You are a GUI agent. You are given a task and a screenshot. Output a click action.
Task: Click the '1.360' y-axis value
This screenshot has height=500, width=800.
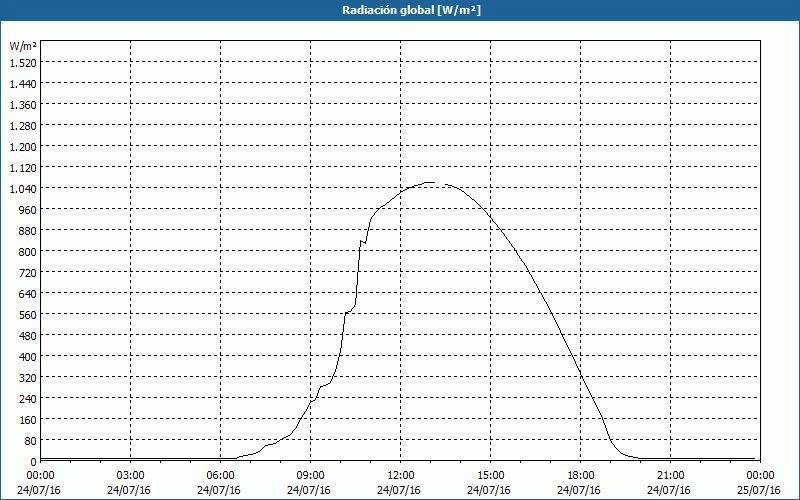(23, 105)
